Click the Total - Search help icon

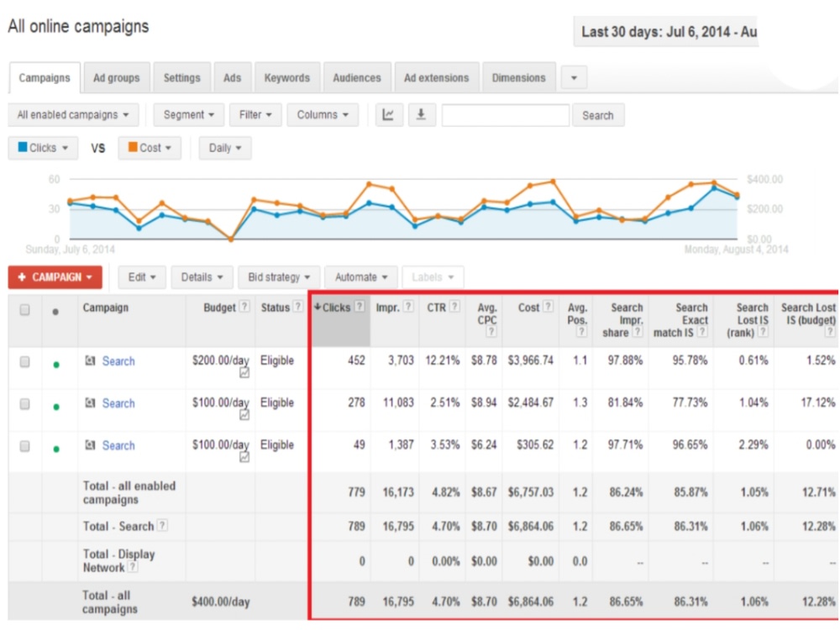[x=163, y=526]
